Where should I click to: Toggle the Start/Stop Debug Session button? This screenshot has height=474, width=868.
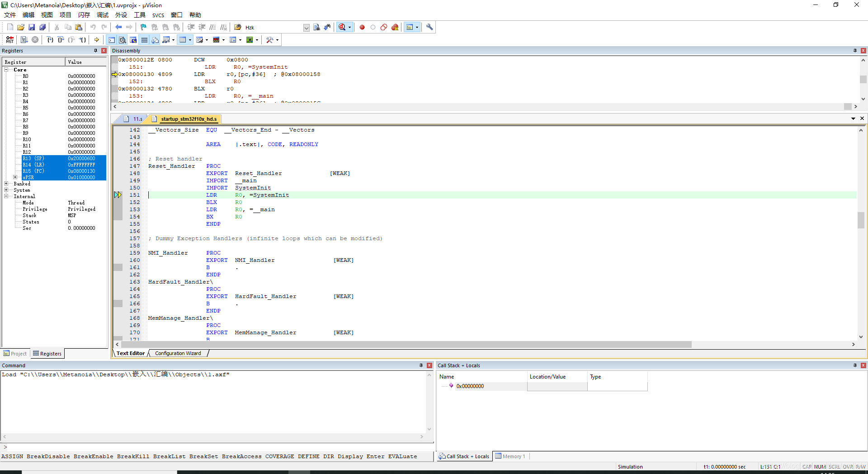coord(342,27)
